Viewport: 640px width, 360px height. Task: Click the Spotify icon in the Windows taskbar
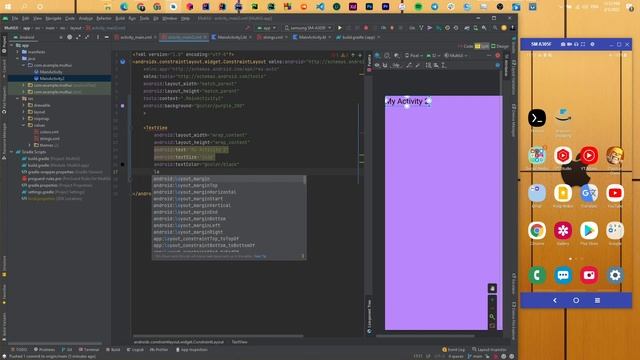coord(418,7)
